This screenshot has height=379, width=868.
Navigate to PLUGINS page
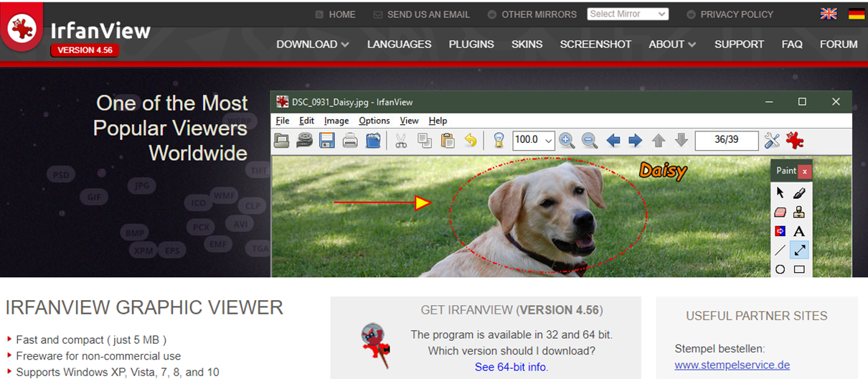coord(471,44)
